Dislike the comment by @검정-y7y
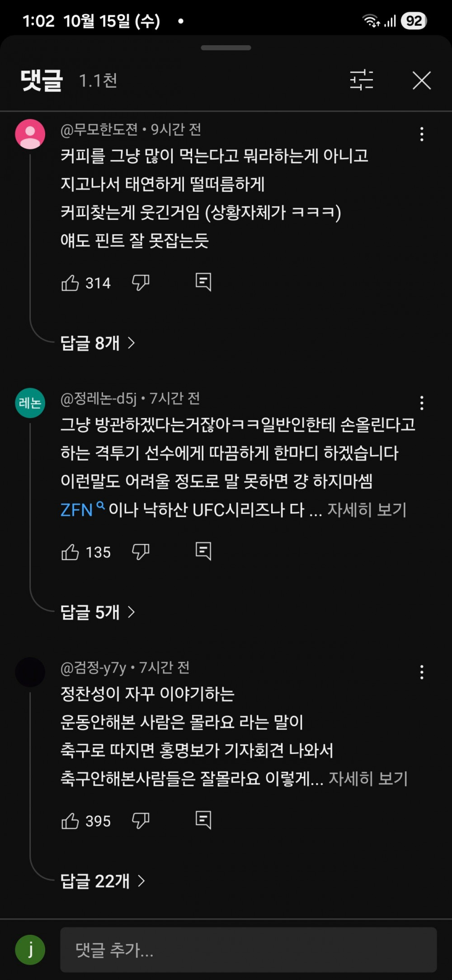Viewport: 452px width, 980px height. tap(141, 821)
